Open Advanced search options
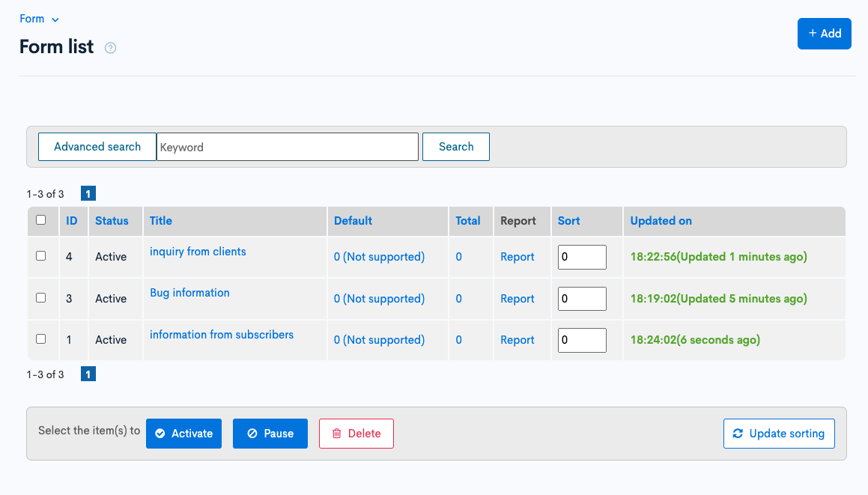This screenshot has height=495, width=868. pos(97,147)
